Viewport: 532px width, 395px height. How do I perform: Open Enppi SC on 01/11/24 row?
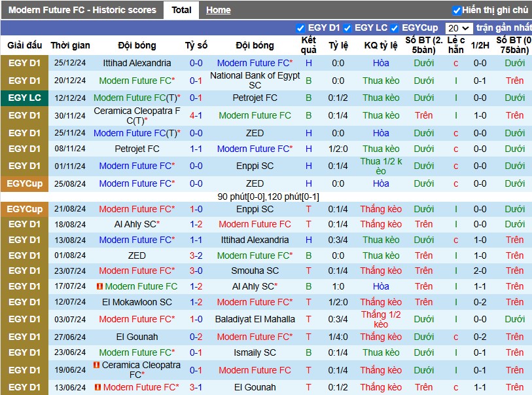(255, 166)
